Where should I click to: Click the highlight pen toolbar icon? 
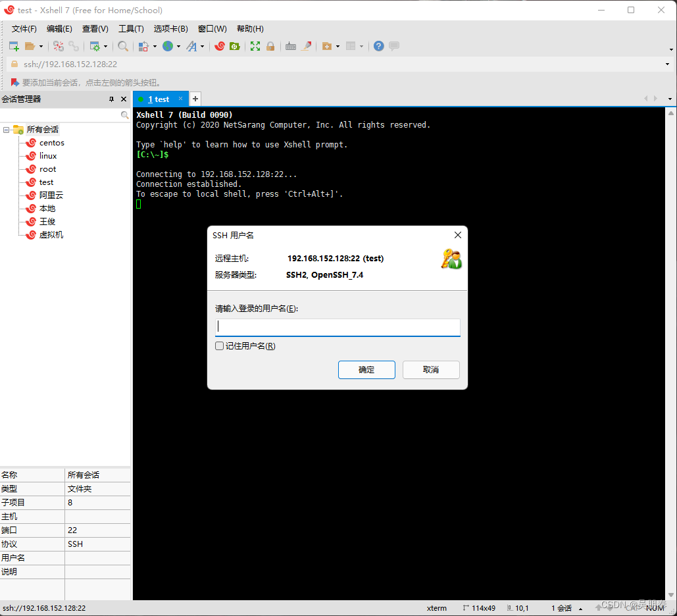306,46
